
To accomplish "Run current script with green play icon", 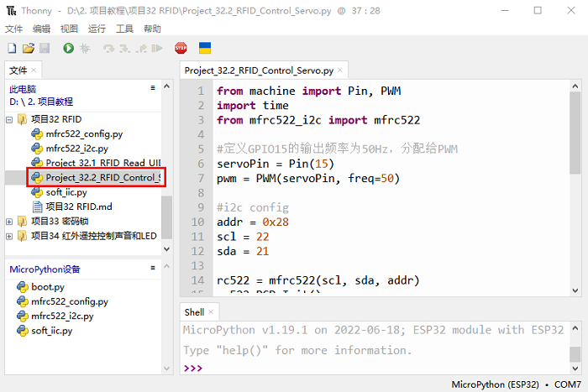I will click(x=68, y=49).
